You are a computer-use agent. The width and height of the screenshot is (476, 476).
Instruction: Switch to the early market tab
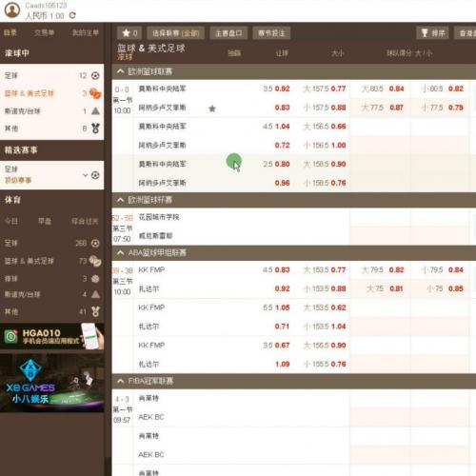point(45,221)
